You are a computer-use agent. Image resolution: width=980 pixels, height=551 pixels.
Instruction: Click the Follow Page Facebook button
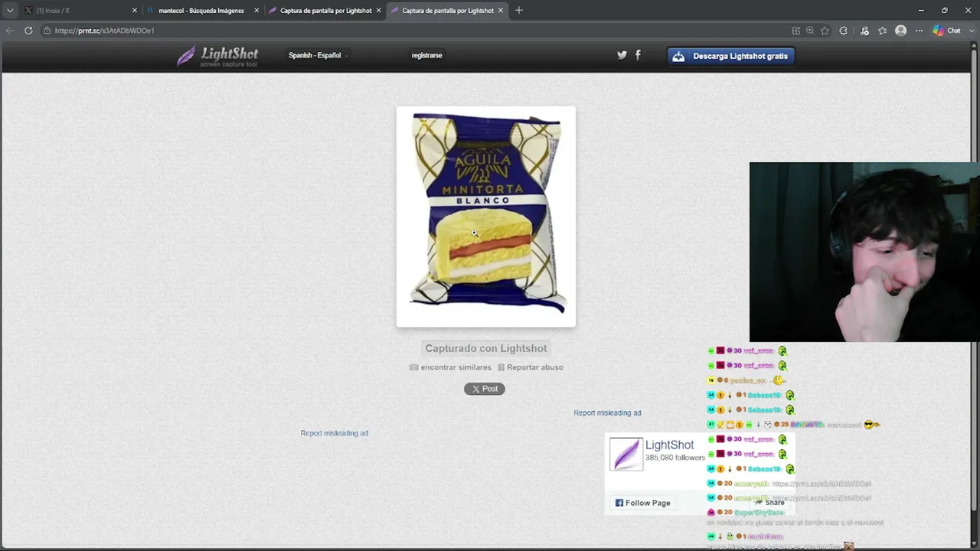tap(642, 503)
